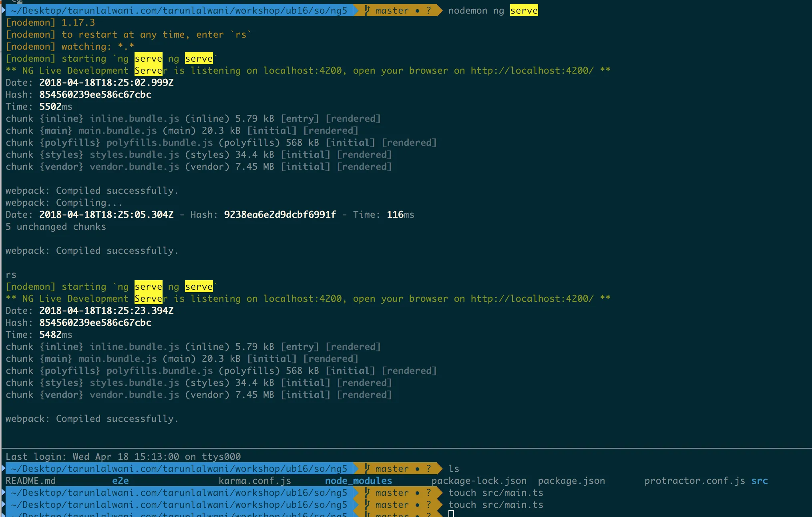This screenshot has height=517, width=812.
Task: Open second http://localhost:4200/ URL after restart
Action: point(532,299)
